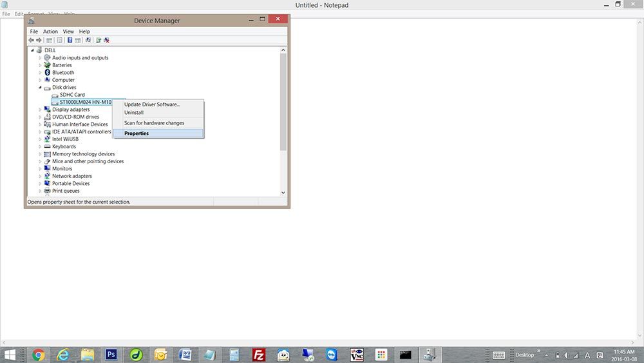Select the SDHC Card device

tap(72, 95)
